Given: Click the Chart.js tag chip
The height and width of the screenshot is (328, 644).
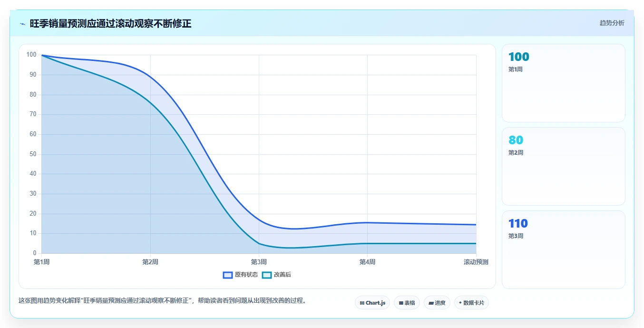Looking at the screenshot, I should 372,303.
